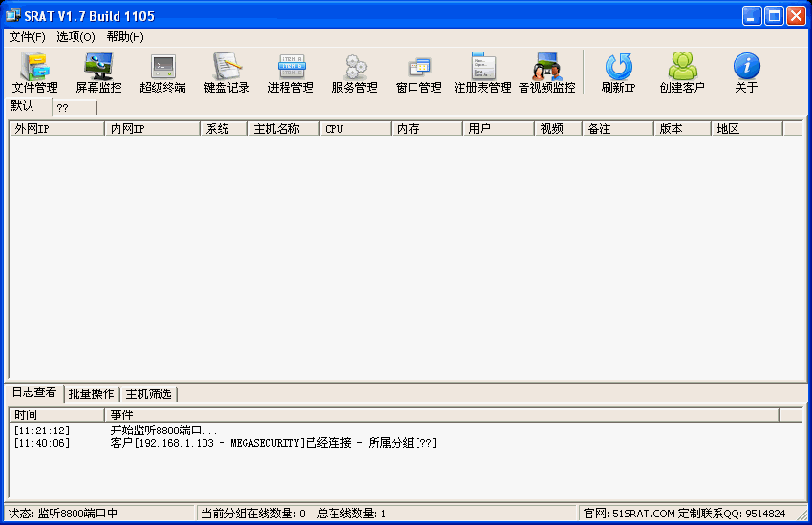The image size is (812, 525).
Task: Launch 屏幕监控 screen monitoring
Action: [98, 73]
